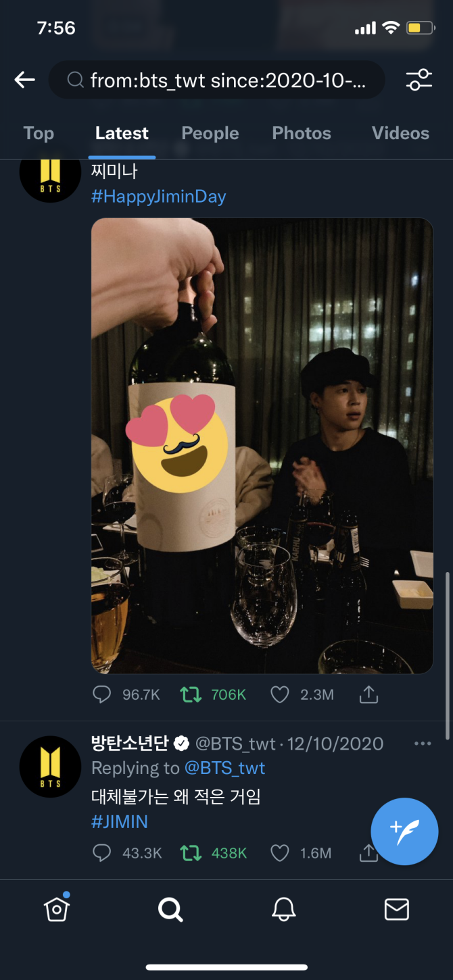Like the #JIMIN tweet with 1.6M likes
This screenshot has width=453, height=980.
(x=280, y=853)
